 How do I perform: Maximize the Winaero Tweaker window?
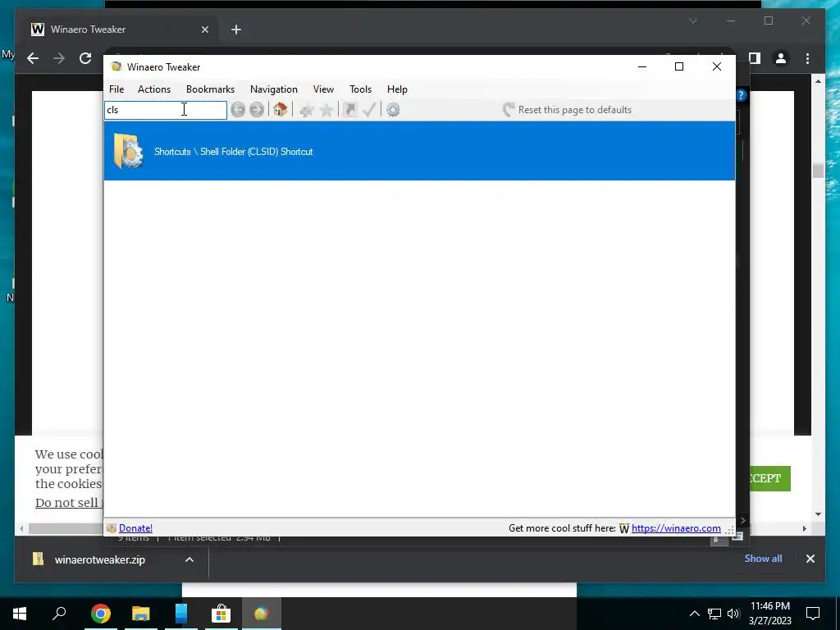pos(679,66)
